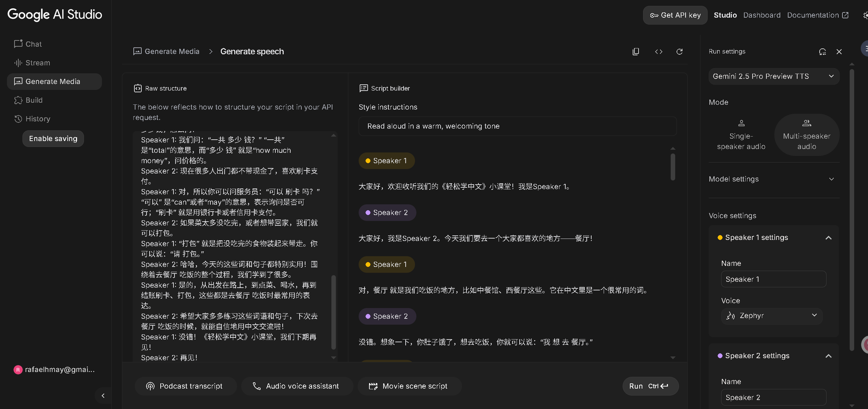This screenshot has width=868, height=409.
Task: Click the Run button
Action: tap(650, 386)
